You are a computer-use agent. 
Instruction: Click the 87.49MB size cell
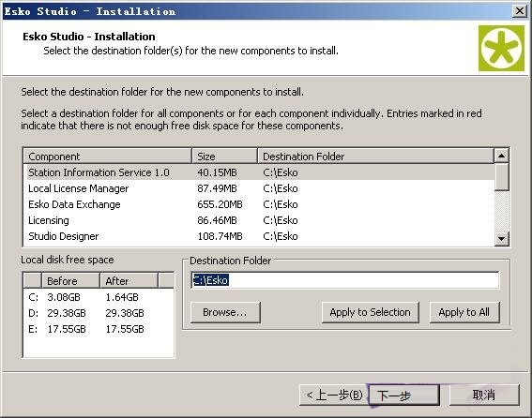(217, 188)
